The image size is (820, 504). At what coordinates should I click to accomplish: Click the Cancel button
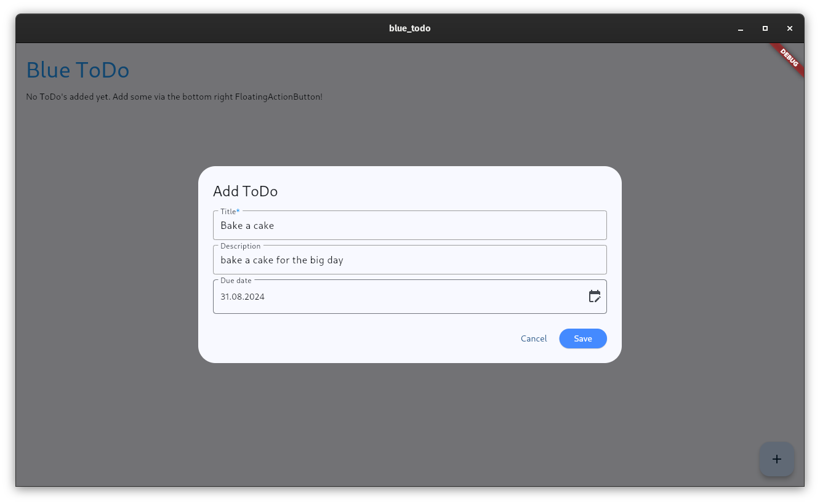[x=533, y=338]
